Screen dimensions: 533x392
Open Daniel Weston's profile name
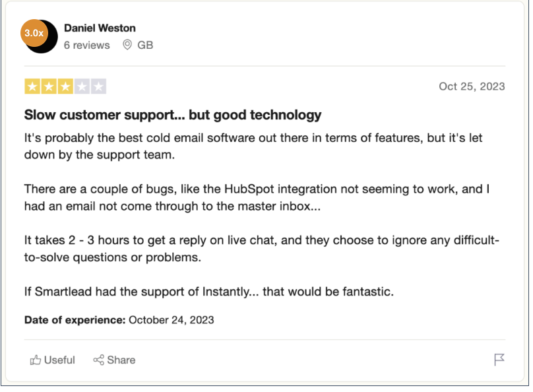(x=100, y=28)
